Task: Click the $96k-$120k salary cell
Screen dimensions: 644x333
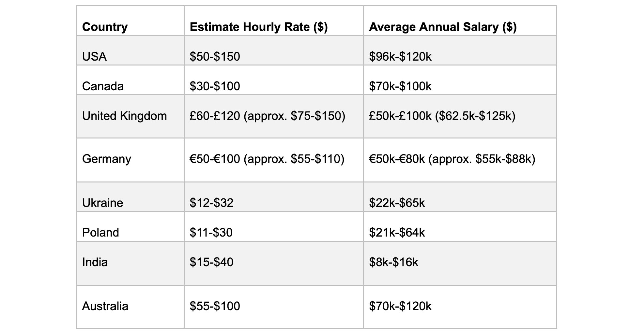Action: pos(460,50)
